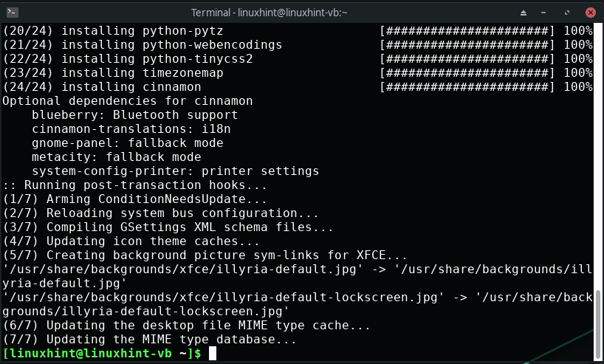Click 'Updating the MIME type database' line

pos(149,340)
